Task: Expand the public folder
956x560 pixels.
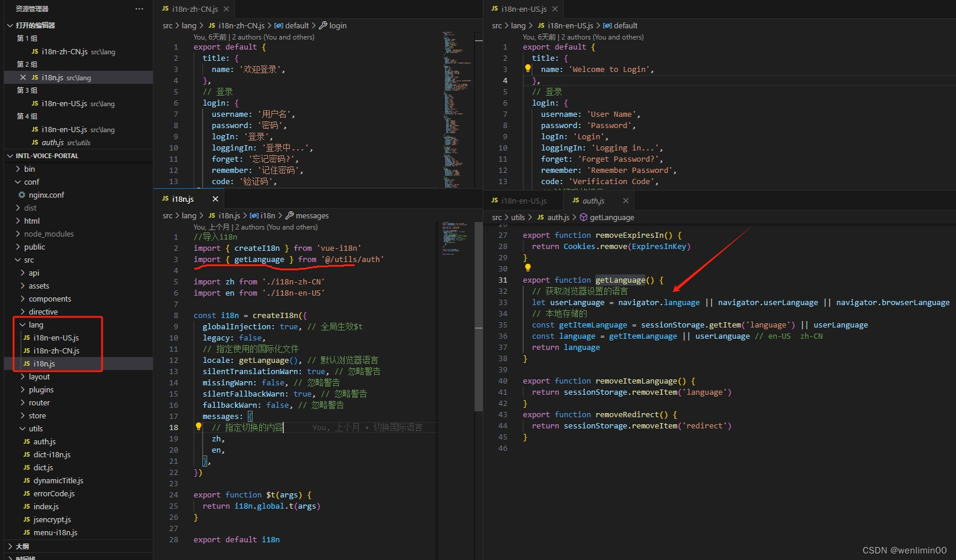Action: 18,247
